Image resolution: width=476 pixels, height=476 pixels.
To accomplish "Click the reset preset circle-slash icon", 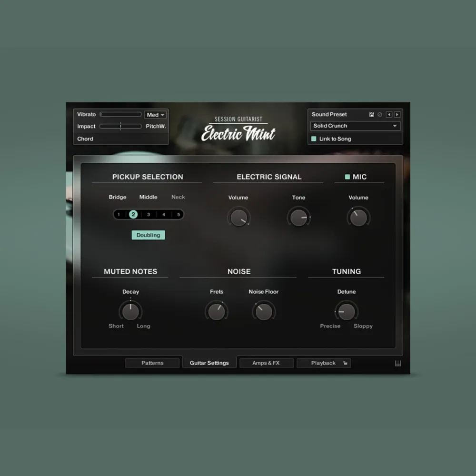I will click(x=379, y=115).
